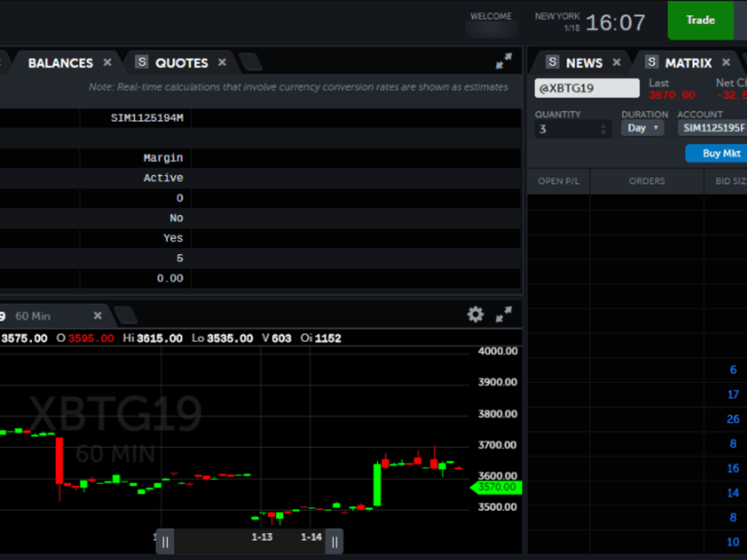Click the 60 Min chart tab label
Viewport: 747px width, 560px height.
click(32, 316)
